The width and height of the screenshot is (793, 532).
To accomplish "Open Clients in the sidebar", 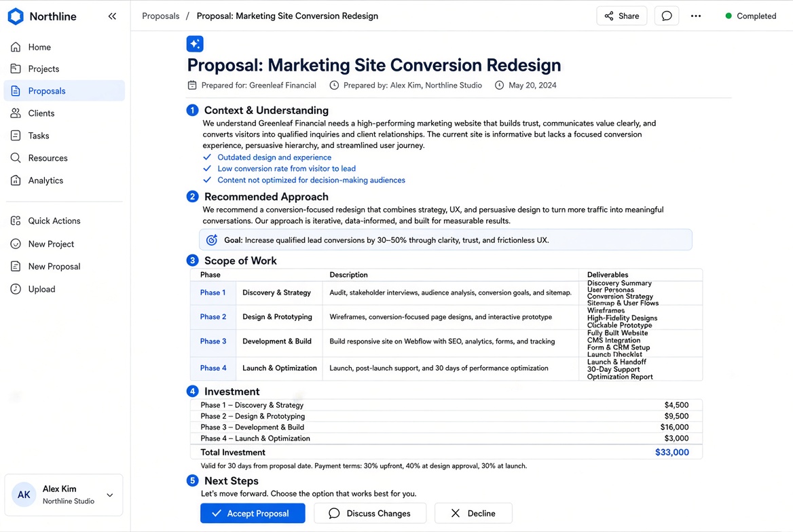I will pyautogui.click(x=64, y=113).
